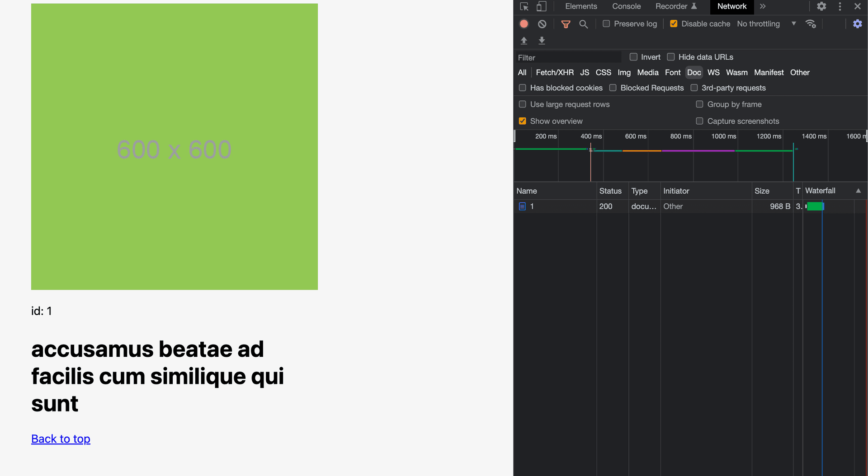Click the Back to top link
This screenshot has height=476, width=868.
point(60,439)
